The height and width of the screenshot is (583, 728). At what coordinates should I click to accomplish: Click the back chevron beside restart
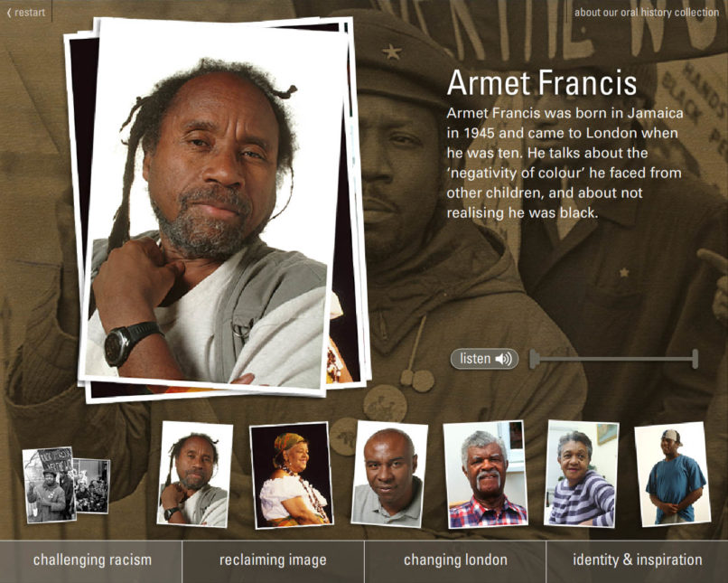pyautogui.click(x=9, y=13)
